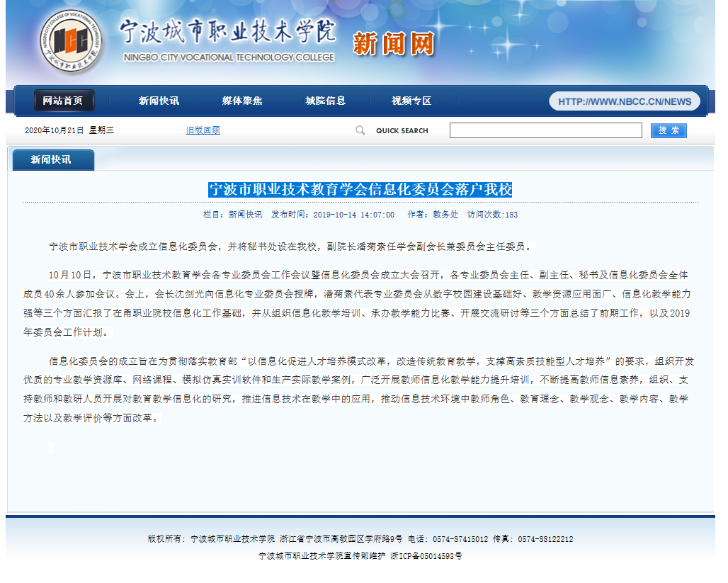This screenshot has width=728, height=583.
Task: Click the 作者：教务处 author text
Action: point(433,215)
